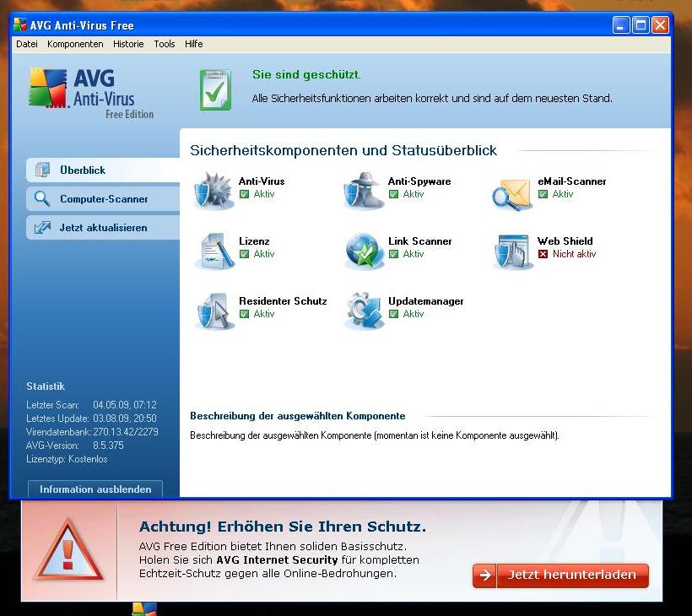Open the Hilfe menu
The width and height of the screenshot is (692, 616).
(194, 44)
